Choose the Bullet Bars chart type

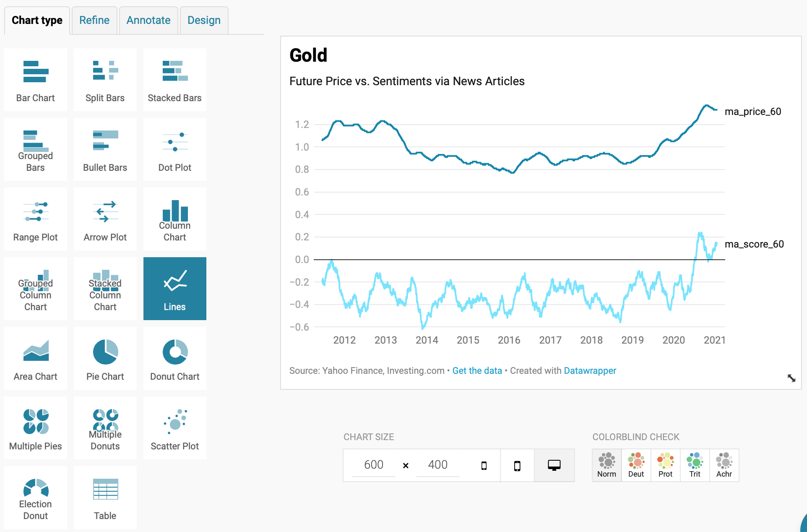105,149
